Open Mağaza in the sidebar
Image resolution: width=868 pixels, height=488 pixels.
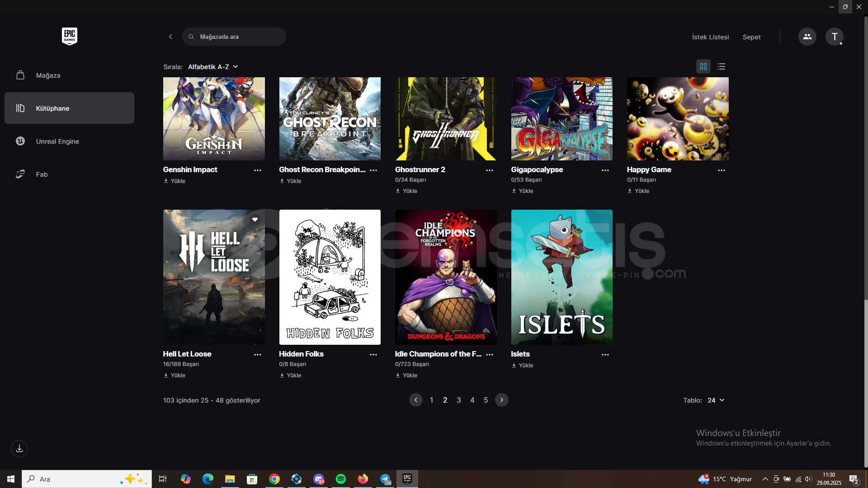pyautogui.click(x=69, y=75)
